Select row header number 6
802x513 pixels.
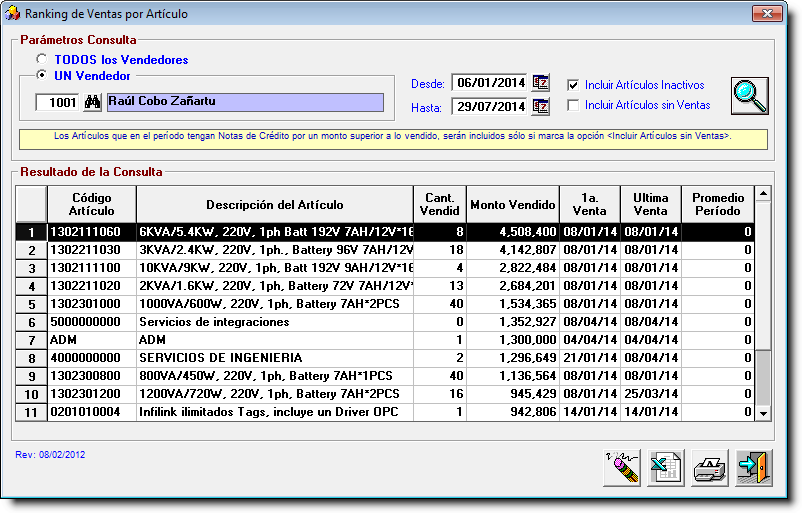31,322
